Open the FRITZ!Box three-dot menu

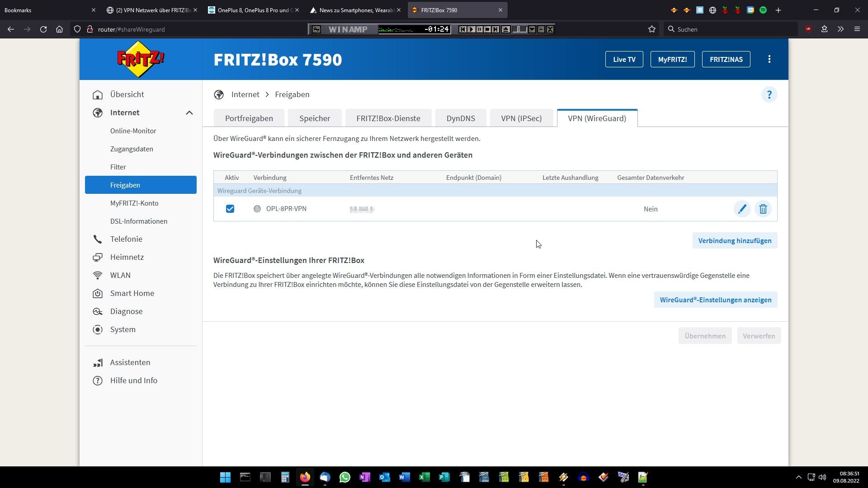769,59
